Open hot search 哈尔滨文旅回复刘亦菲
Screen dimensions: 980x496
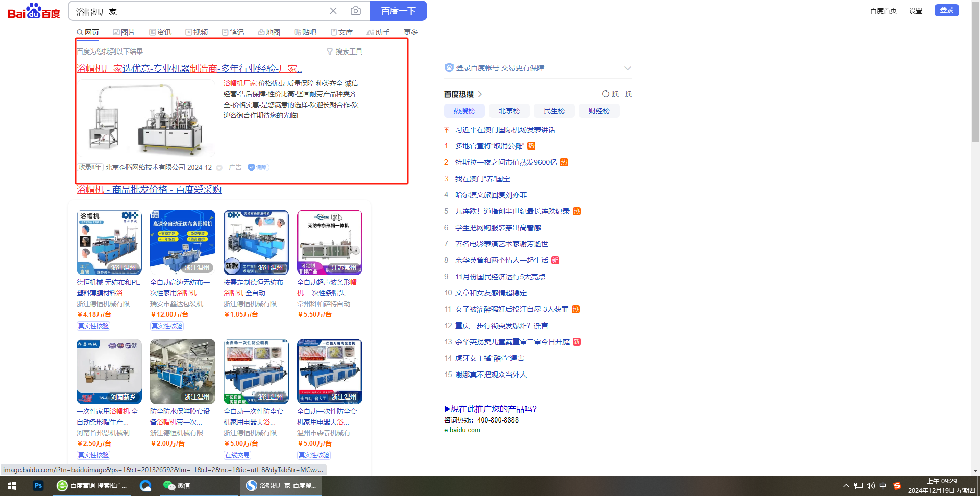click(491, 195)
